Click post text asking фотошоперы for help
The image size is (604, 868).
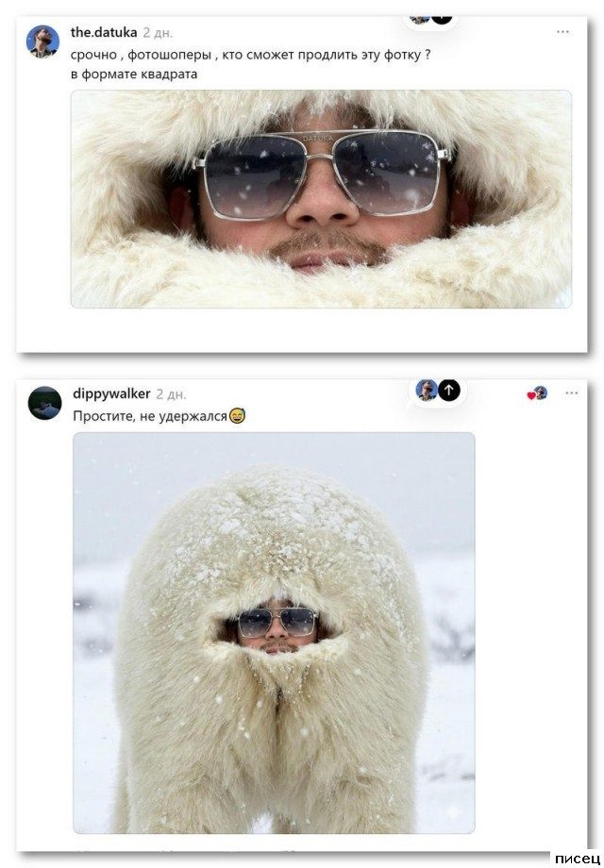click(x=251, y=64)
